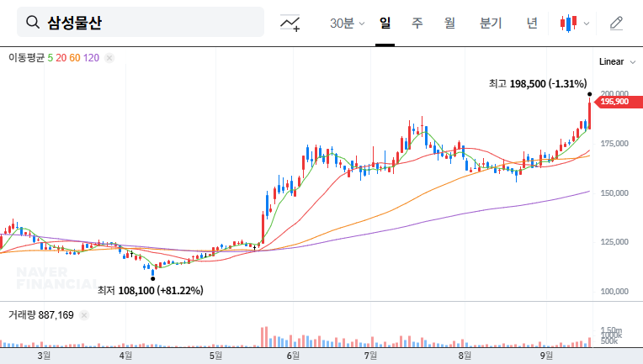Click the 7월 time axis label
Viewport: 643px width, 364px height.
(x=370, y=356)
